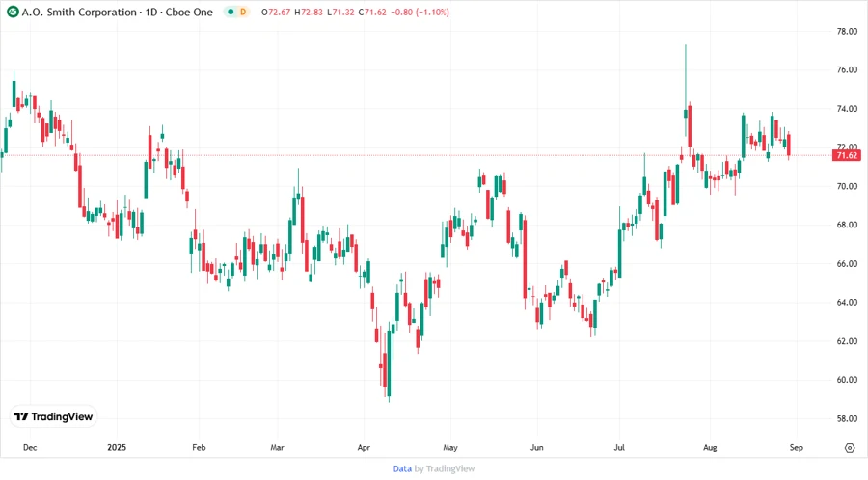The width and height of the screenshot is (868, 480).
Task: Click the Sep time axis label
Action: [x=796, y=447]
